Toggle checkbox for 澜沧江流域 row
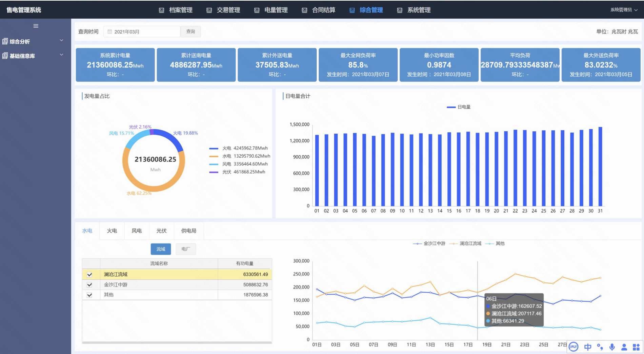 point(89,275)
